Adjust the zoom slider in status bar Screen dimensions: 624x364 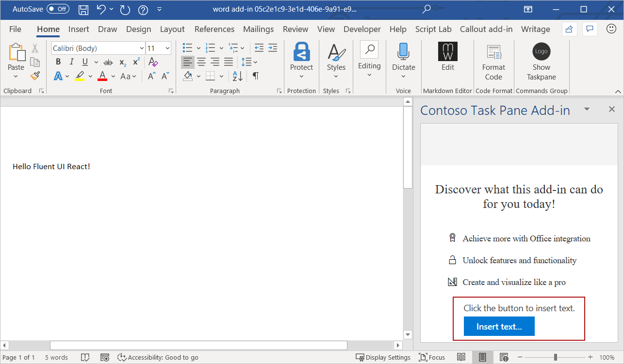point(555,357)
